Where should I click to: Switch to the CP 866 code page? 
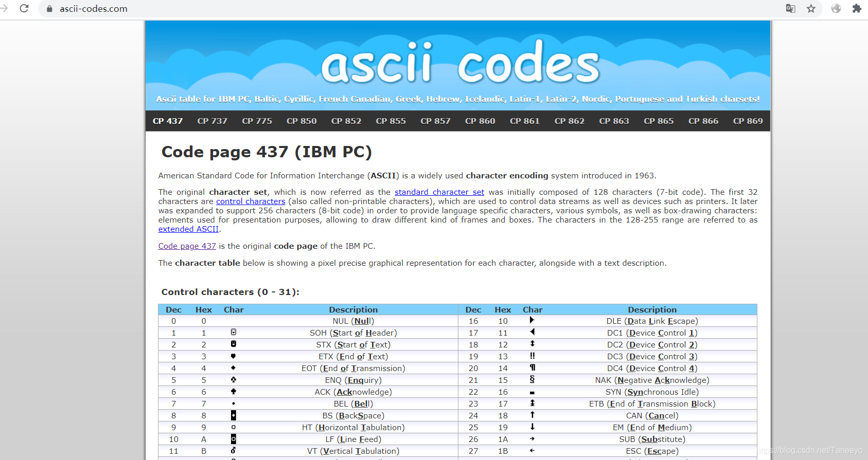(703, 121)
